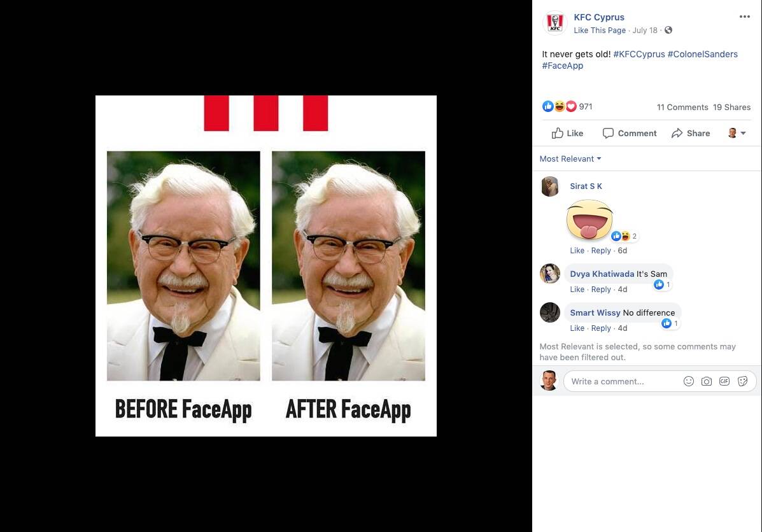The width and height of the screenshot is (762, 532).
Task: Click the Comment button on the post
Action: point(629,133)
